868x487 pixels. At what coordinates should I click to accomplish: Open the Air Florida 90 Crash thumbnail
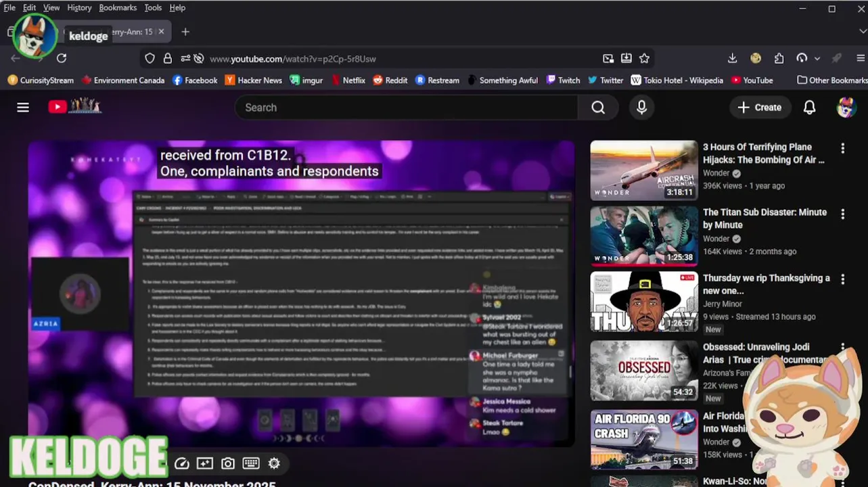click(x=644, y=439)
